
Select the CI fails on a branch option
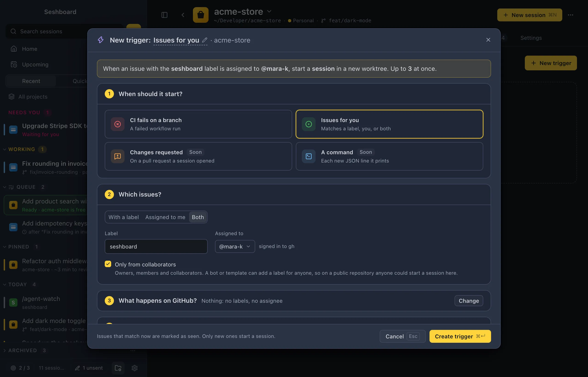(x=198, y=124)
